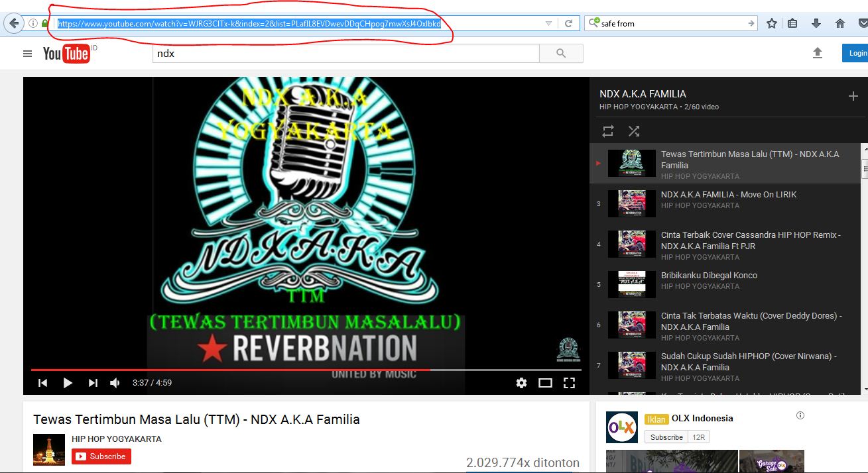Mute the video volume speaker icon
This screenshot has width=868, height=473.
point(115,382)
